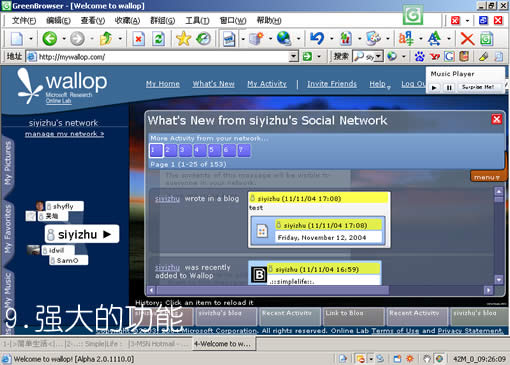Open the 编辑(E) menu

tap(58, 21)
